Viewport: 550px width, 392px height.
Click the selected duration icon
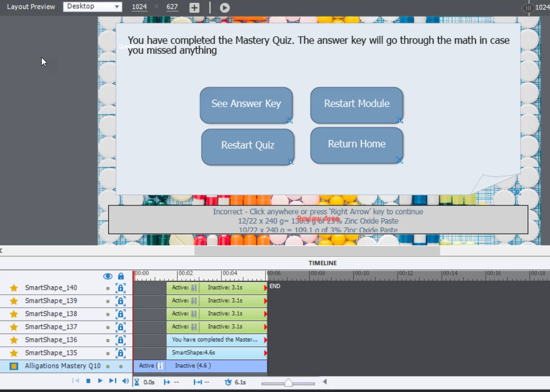pos(198,382)
